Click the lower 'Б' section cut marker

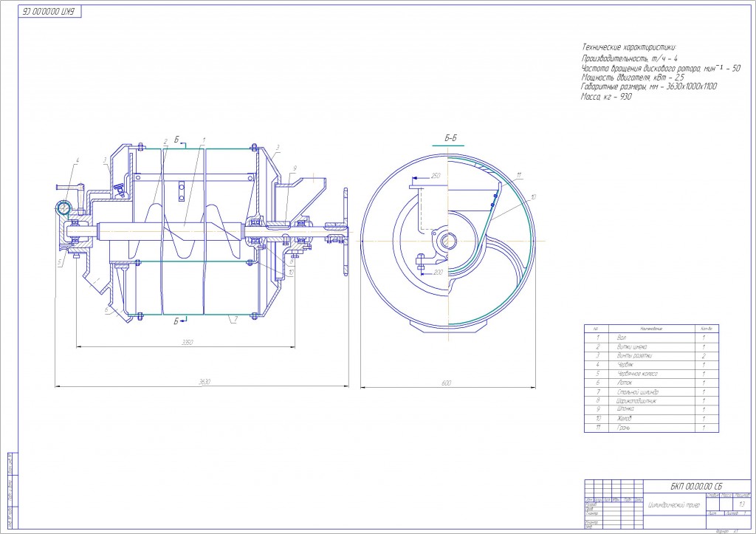(176, 321)
